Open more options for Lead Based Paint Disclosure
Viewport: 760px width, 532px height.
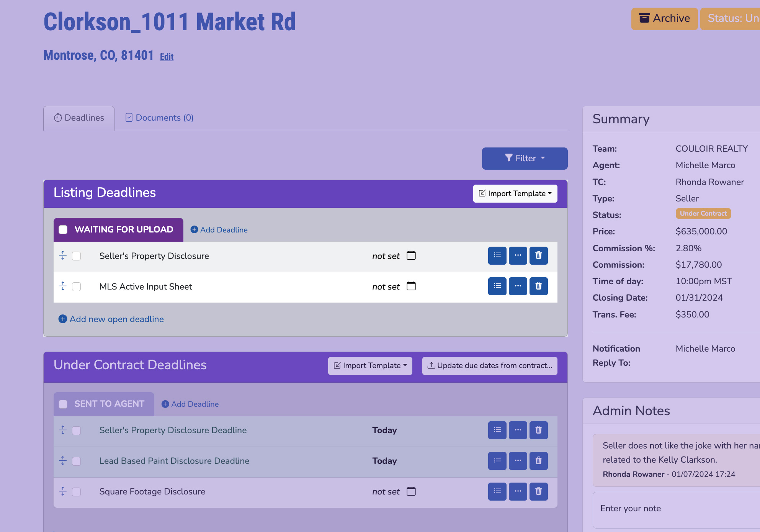pyautogui.click(x=518, y=461)
